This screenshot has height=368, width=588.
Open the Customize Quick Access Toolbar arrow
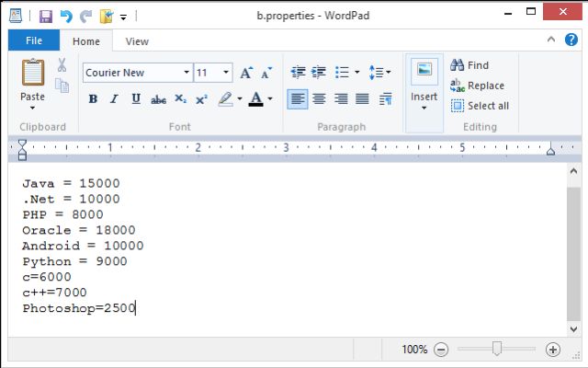123,17
